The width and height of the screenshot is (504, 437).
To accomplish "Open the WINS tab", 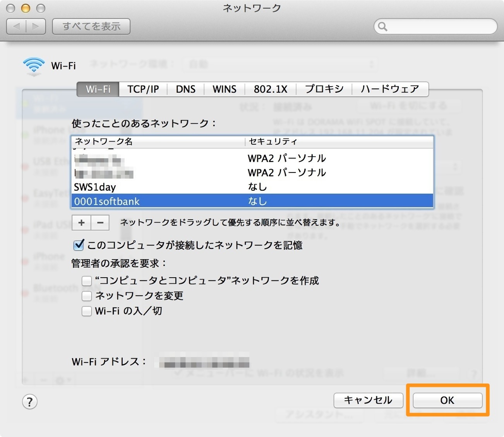I will coord(225,89).
